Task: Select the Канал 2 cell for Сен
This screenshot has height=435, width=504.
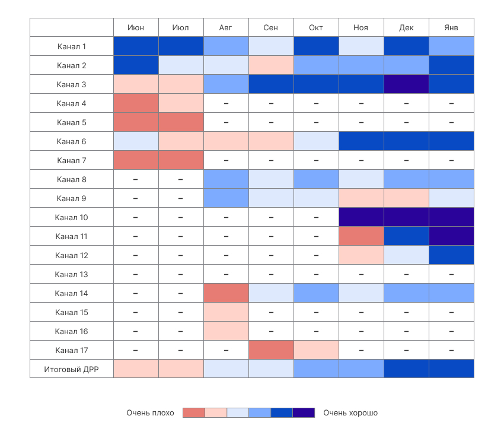Action: click(x=271, y=65)
